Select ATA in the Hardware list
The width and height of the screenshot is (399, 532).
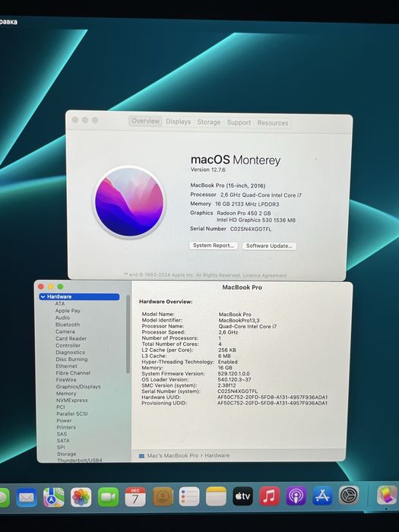click(x=60, y=304)
